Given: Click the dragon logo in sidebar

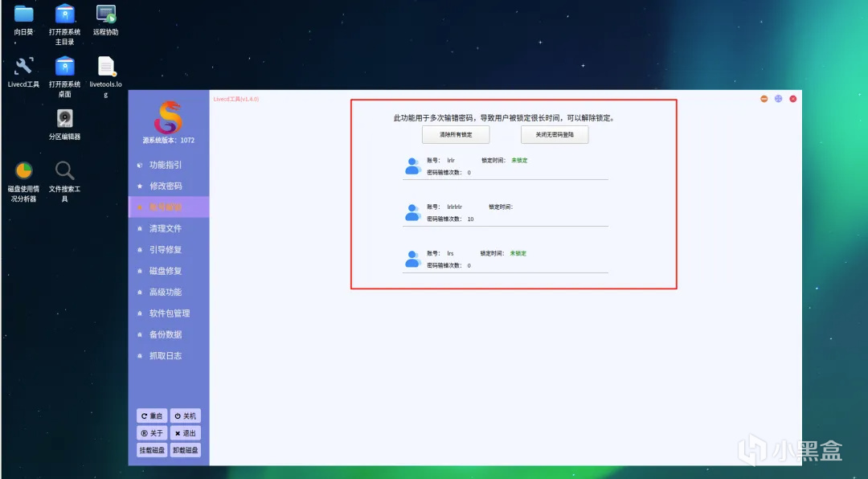Looking at the screenshot, I should (x=168, y=117).
